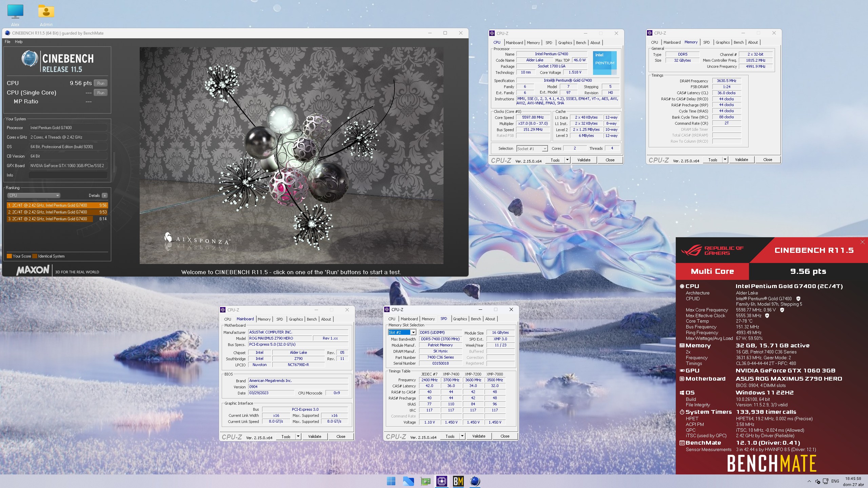This screenshot has width=868, height=488.
Task: Click the Info input field in Your System
Action: [x=68, y=175]
